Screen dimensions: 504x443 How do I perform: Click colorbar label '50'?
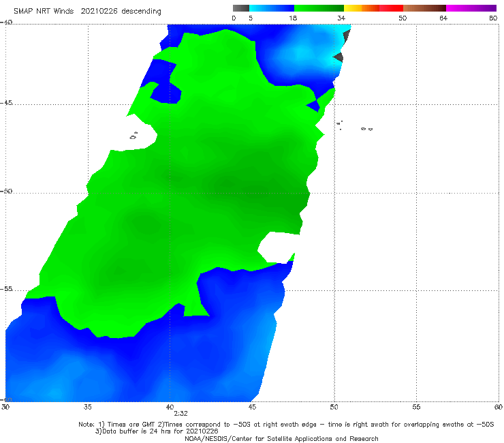click(x=403, y=18)
